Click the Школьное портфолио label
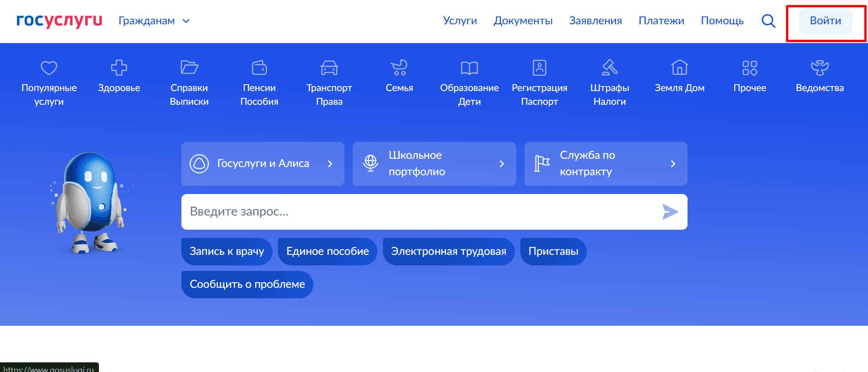This screenshot has height=372, width=868. pos(417,163)
